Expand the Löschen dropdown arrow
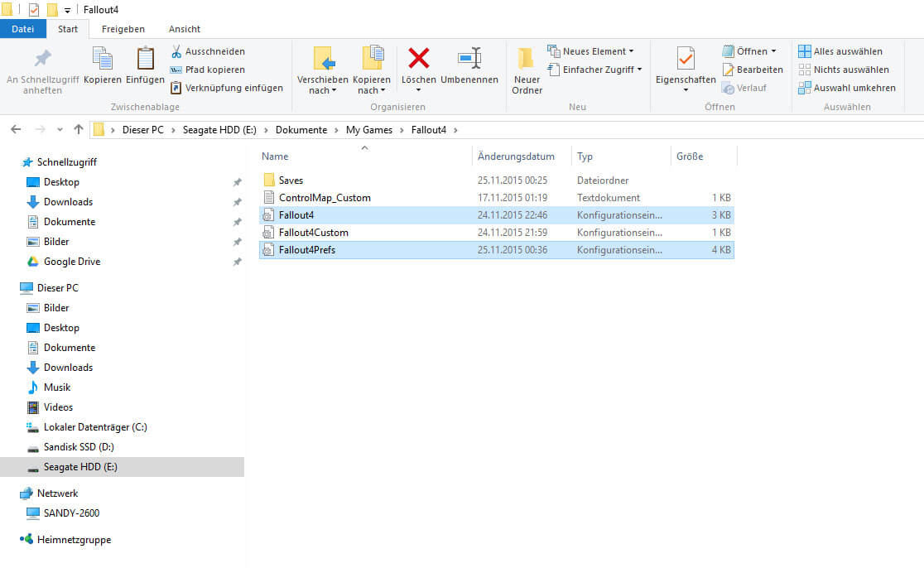The width and height of the screenshot is (924, 568). click(418, 90)
